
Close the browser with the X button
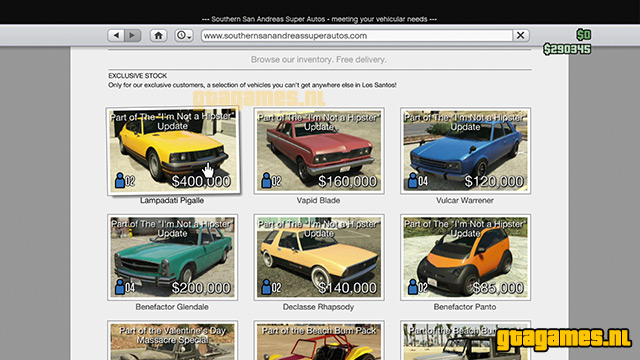[520, 36]
